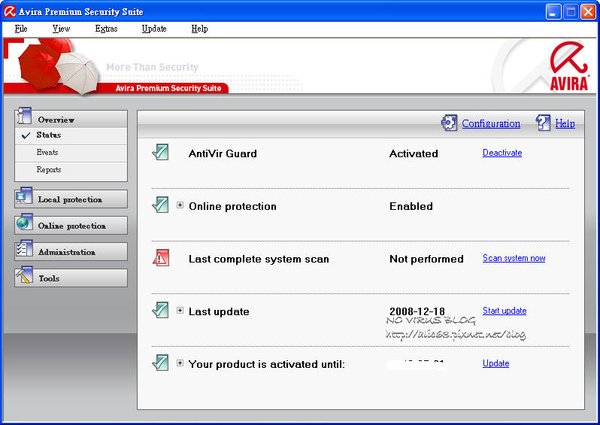
Task: Open the Tools section
Action: tap(71, 278)
